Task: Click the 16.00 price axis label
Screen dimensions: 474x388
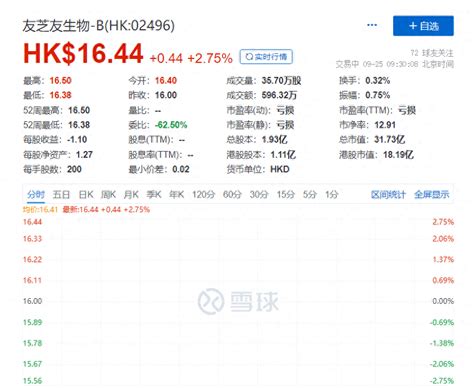Action: (32, 301)
